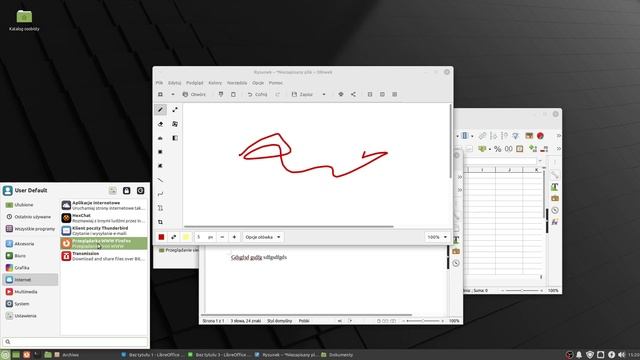Click the Drawing horizontal scrollbar

[289, 227]
